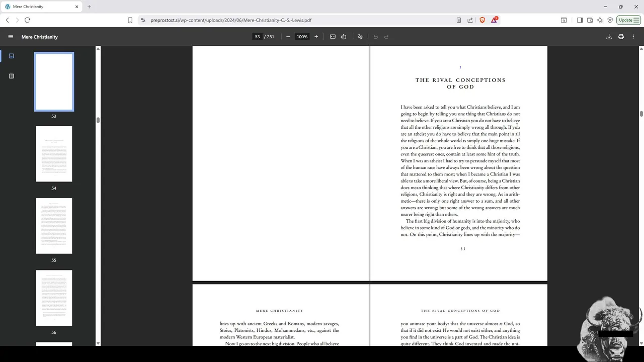Open a new browser tab

click(89, 7)
